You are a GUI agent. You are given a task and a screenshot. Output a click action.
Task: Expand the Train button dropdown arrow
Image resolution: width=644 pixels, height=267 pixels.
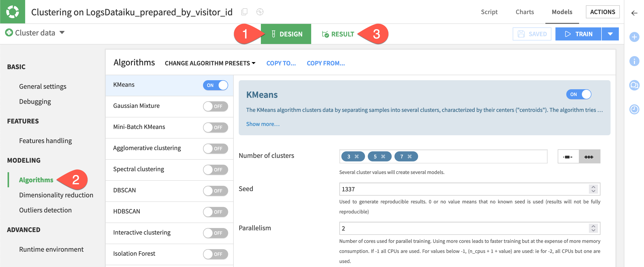tap(610, 34)
